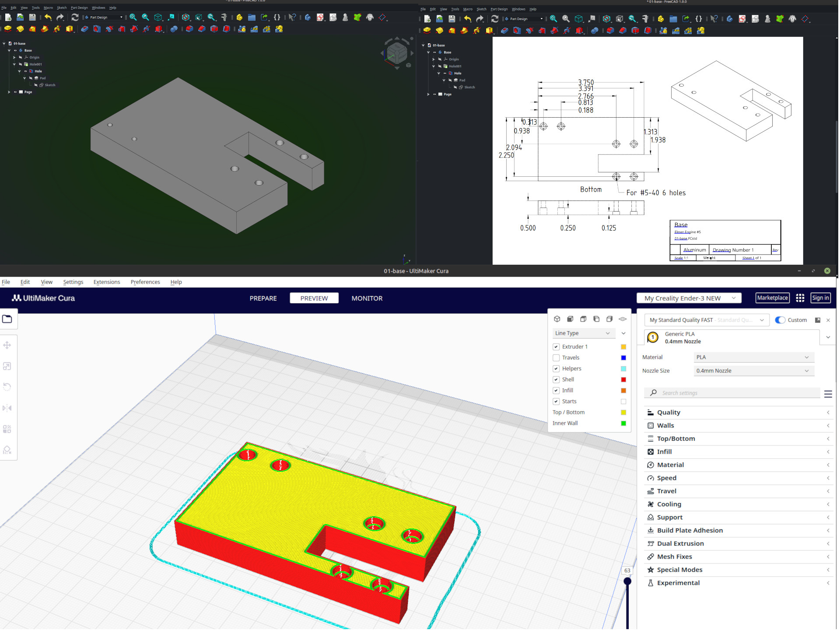Image resolution: width=840 pixels, height=630 pixels.
Task: Expand the Page node in left FreeCAD tree
Action: (9, 92)
